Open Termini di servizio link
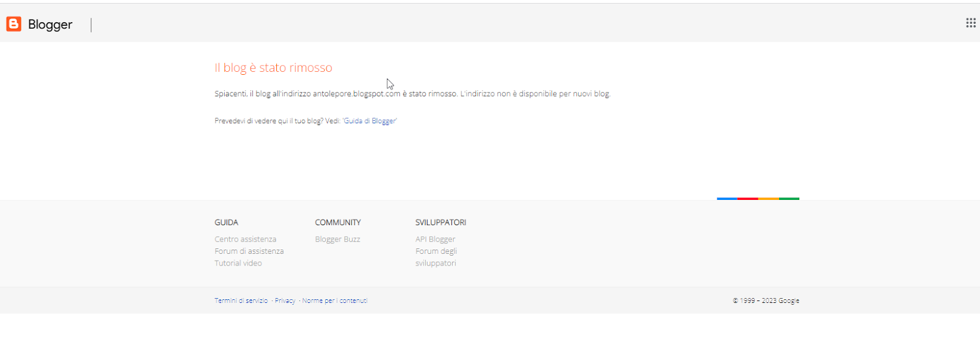 coord(241,300)
